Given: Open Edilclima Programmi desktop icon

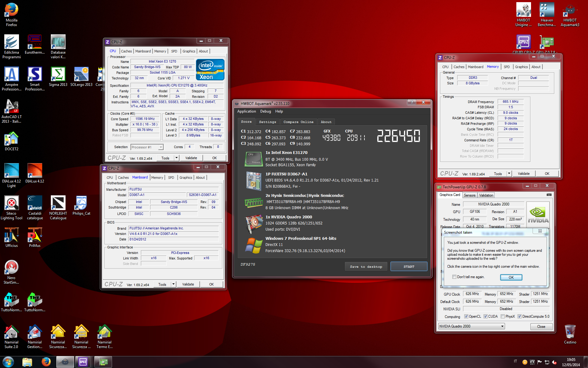Looking at the screenshot, I should pos(11,47).
